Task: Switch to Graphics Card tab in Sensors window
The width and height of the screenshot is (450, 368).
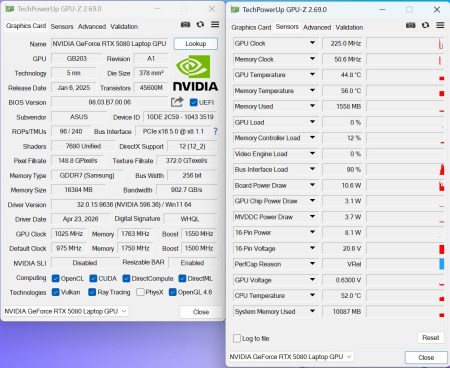Action: pyautogui.click(x=251, y=27)
